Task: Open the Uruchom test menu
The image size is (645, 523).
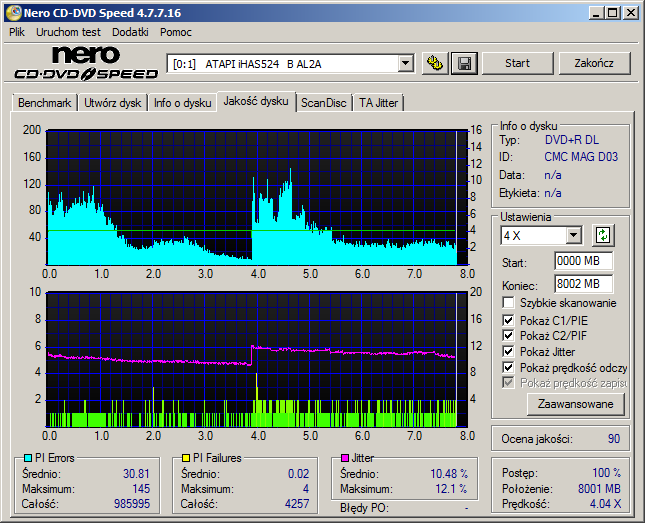Action: (x=68, y=32)
